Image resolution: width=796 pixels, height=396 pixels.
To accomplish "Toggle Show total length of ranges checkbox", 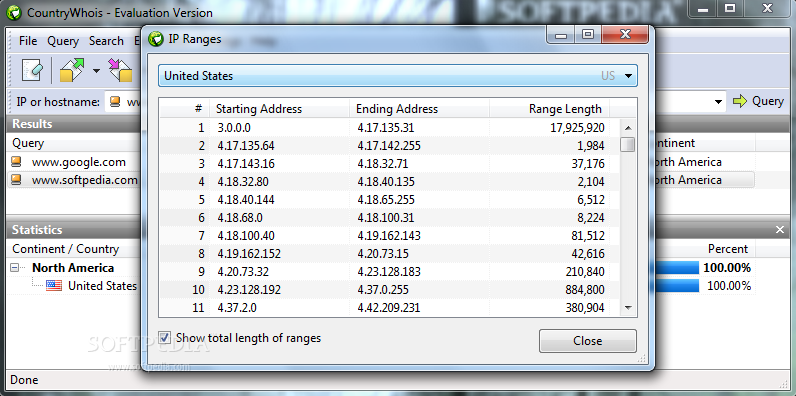I will pos(164,338).
